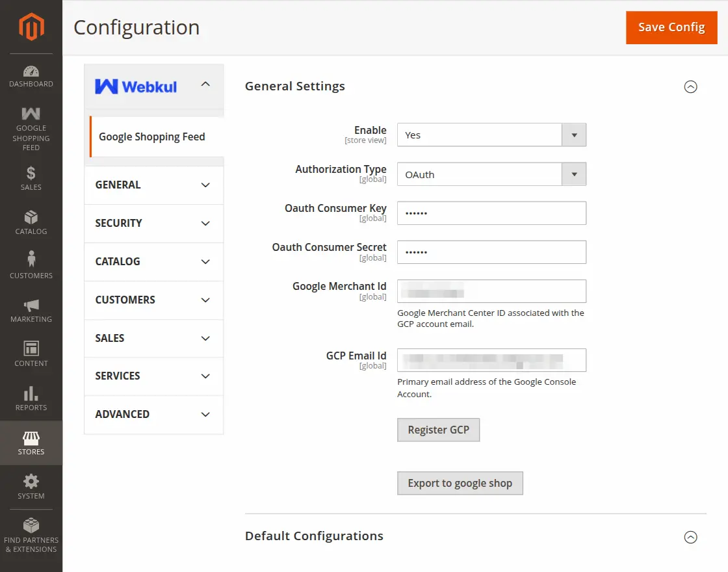Image resolution: width=728 pixels, height=572 pixels.
Task: Click the Google Merchant Id field
Action: point(491,291)
